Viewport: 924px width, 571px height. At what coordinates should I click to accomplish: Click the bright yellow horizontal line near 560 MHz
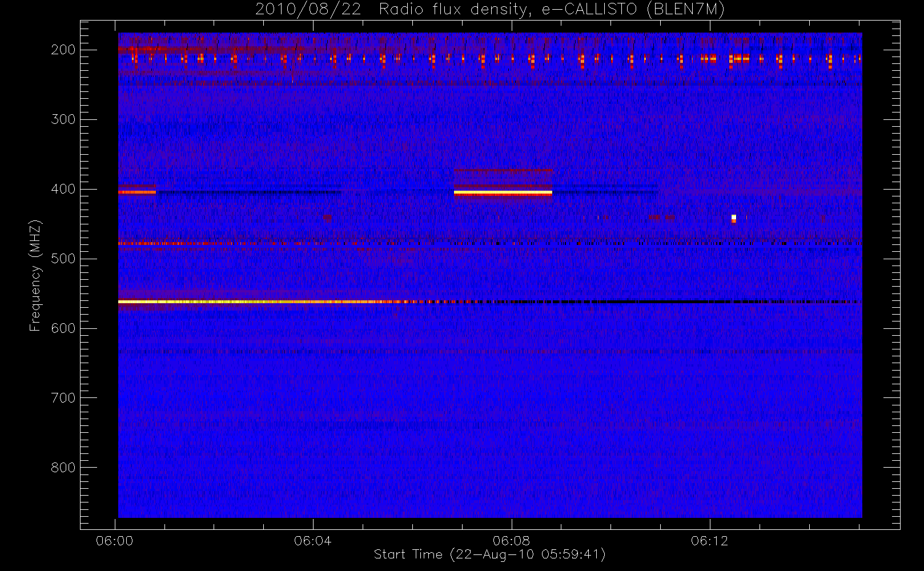263,301
